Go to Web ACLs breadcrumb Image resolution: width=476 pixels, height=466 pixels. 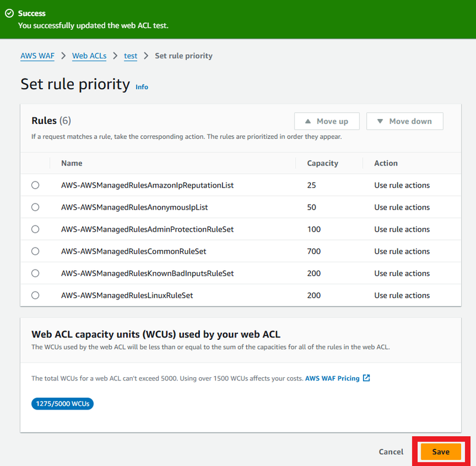89,56
